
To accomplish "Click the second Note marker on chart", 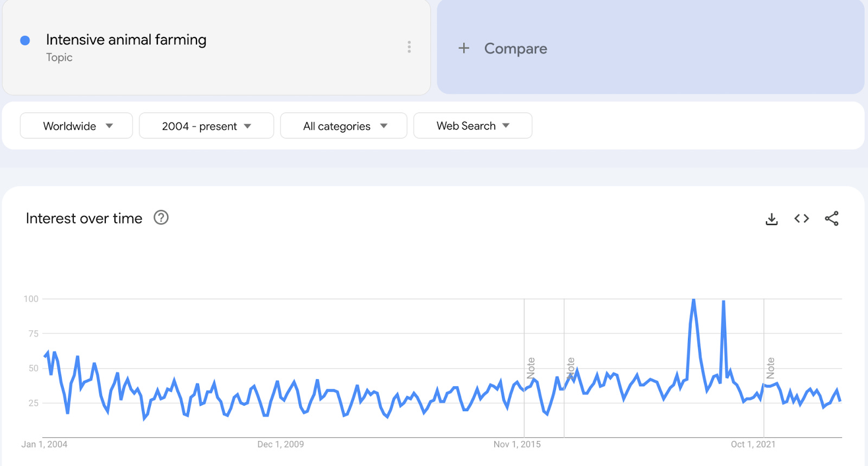I will pyautogui.click(x=571, y=368).
